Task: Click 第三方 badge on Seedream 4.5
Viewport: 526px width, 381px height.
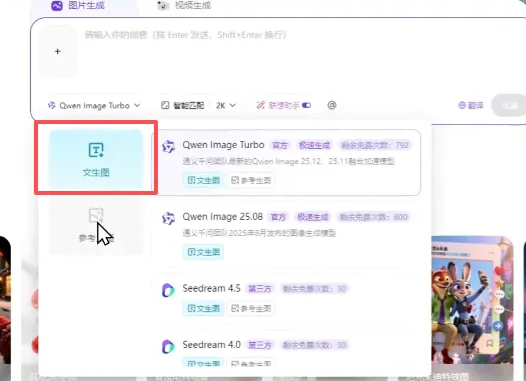Action: pos(260,289)
